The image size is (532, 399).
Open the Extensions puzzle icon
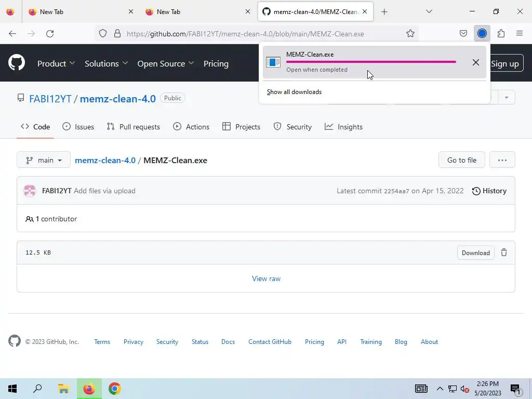501,34
